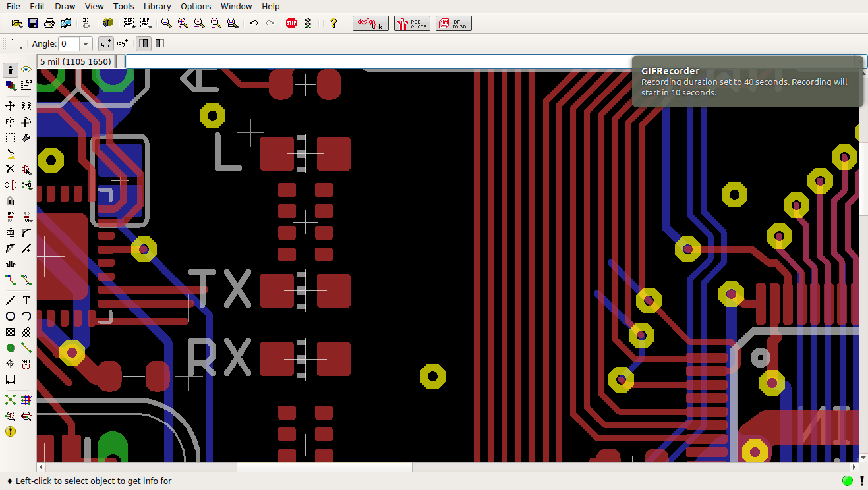Select the Route tool
The image size is (868, 490).
coord(11,281)
